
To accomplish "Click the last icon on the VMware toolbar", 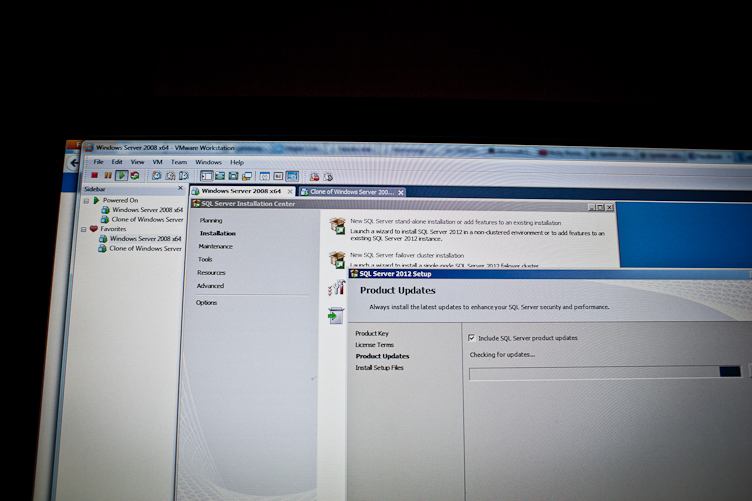I will click(x=328, y=177).
